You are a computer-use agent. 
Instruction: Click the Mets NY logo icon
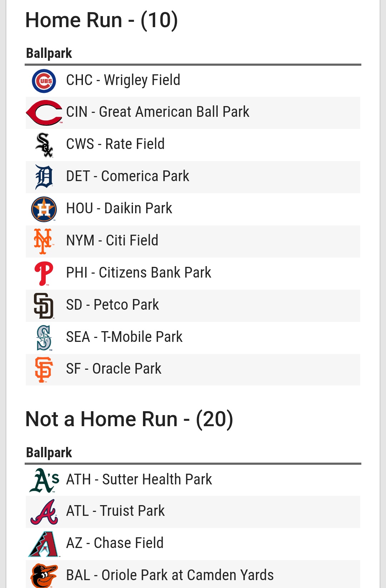click(x=44, y=241)
